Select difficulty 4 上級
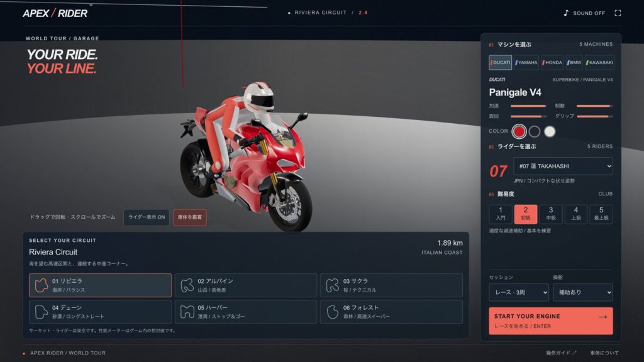644x362 pixels. point(576,214)
